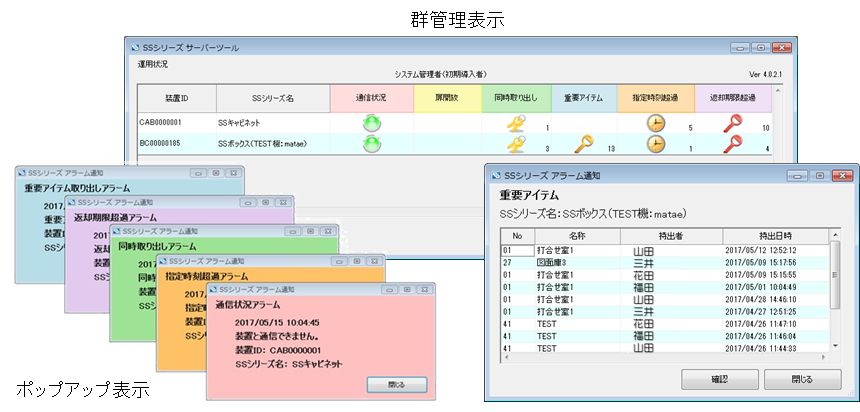Close the orange 指定時刻超過アラーム popup

(x=373, y=261)
